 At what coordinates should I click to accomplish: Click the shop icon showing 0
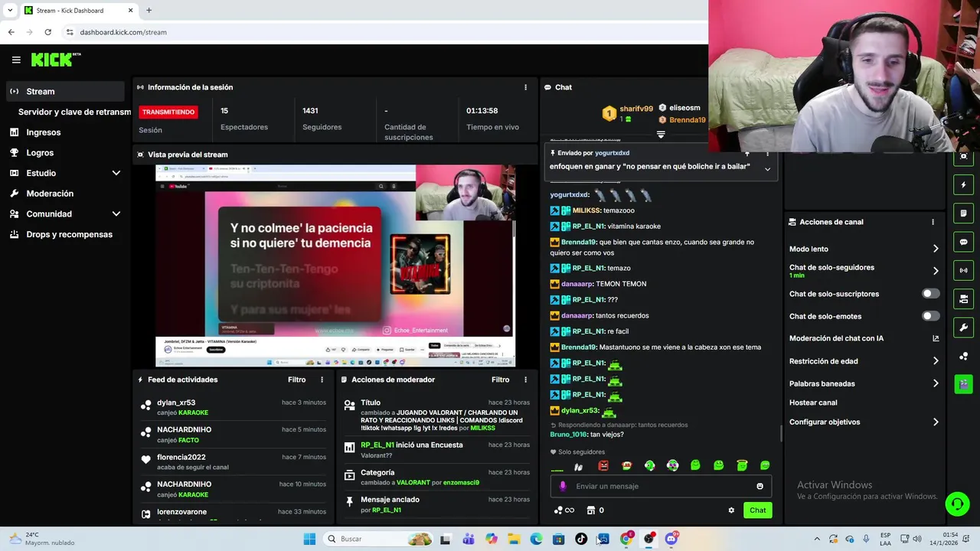[595, 510]
